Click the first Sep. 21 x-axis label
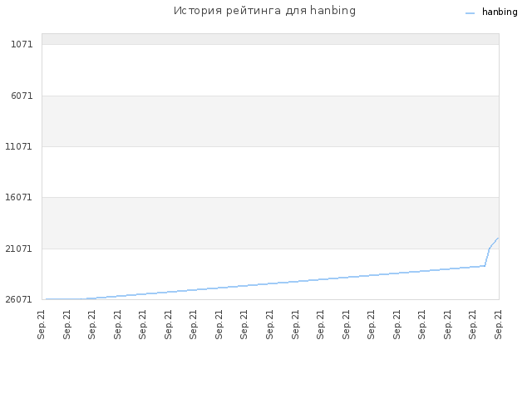Viewport: 532px width, 399px height. coord(41,324)
